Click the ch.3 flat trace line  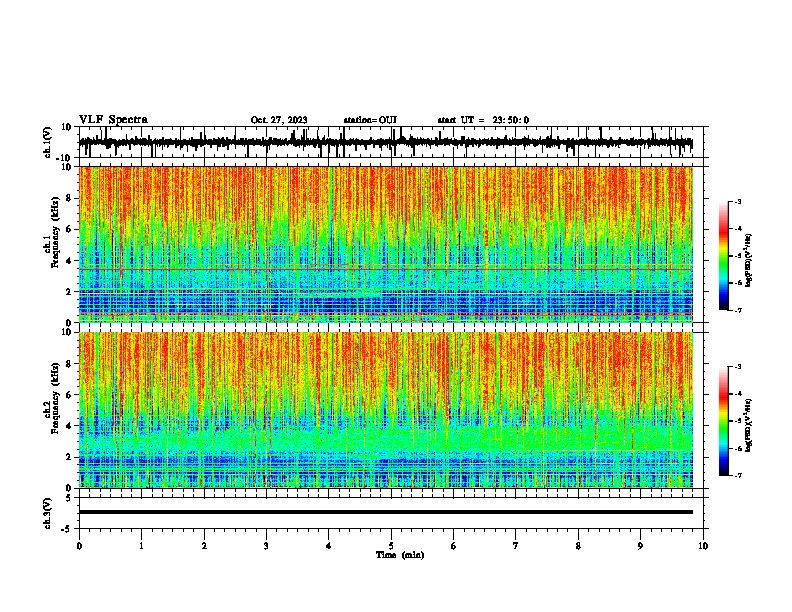[386, 512]
